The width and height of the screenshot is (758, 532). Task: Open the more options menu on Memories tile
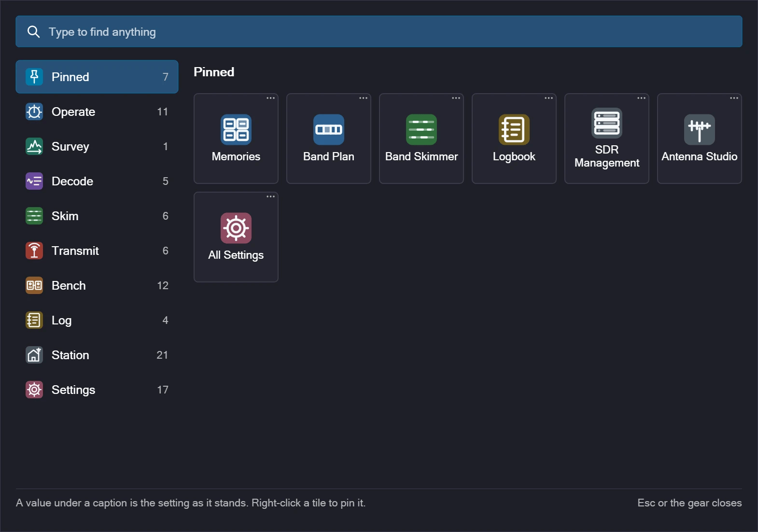(271, 98)
